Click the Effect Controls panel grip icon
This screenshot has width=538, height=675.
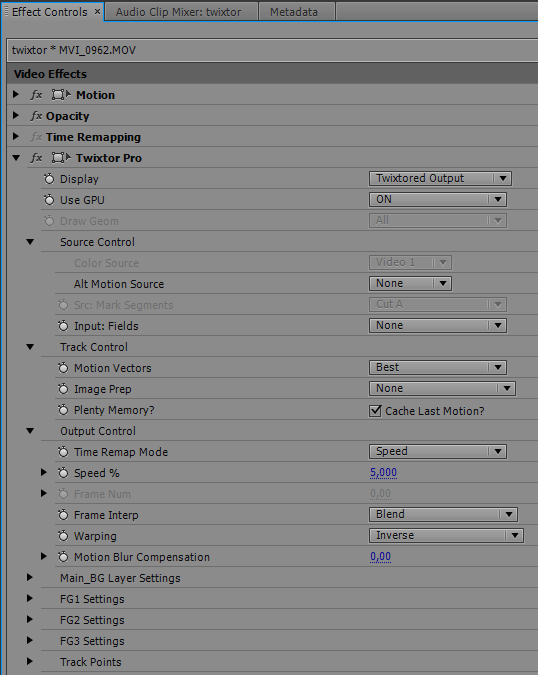pos(6,11)
